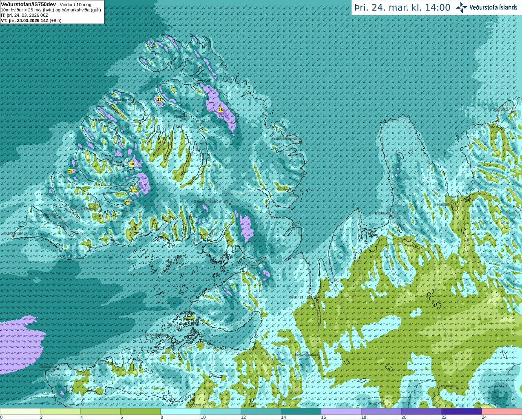The image size is (522, 420).
Task: Click the Holtavörðuheiði station label
Action: pos(306,355)
